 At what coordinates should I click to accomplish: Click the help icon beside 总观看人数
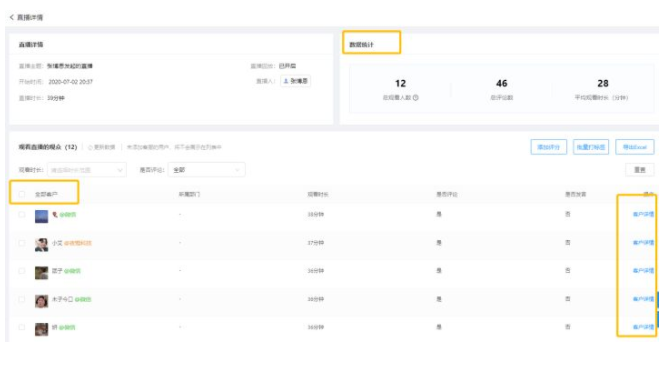pyautogui.click(x=416, y=98)
